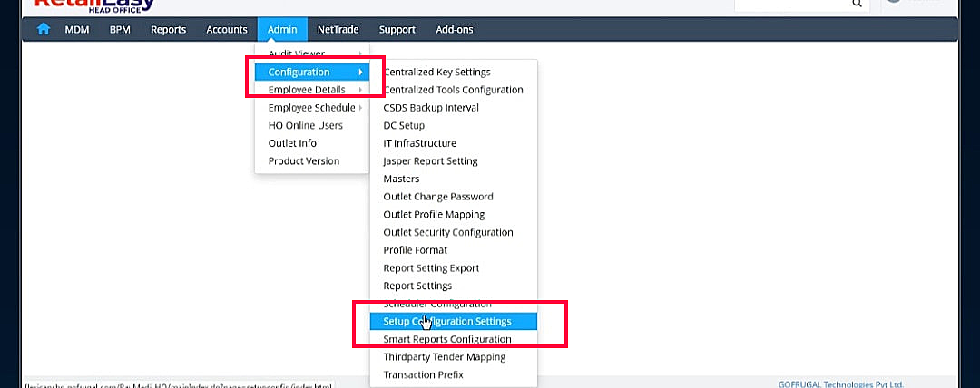This screenshot has width=980, height=388.
Task: Click HO Online Users entry
Action: pos(305,125)
